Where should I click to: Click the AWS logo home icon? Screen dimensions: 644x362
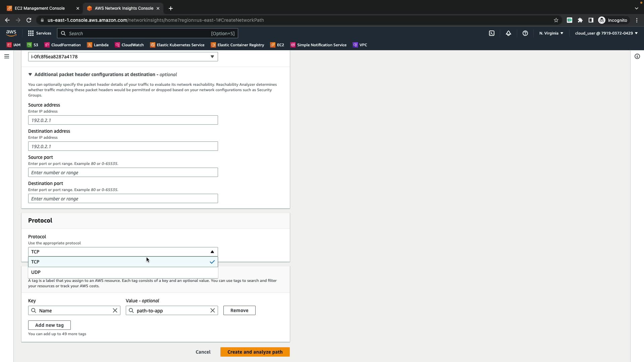(11, 33)
